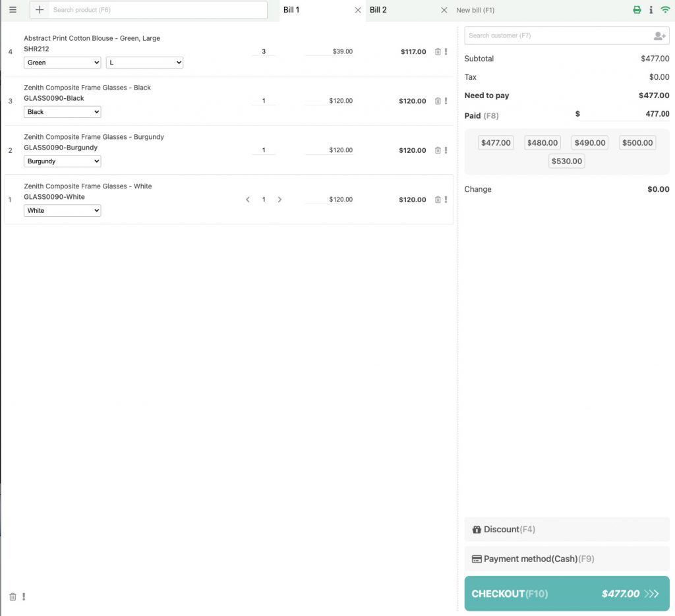Open a new bill tab

[476, 10]
